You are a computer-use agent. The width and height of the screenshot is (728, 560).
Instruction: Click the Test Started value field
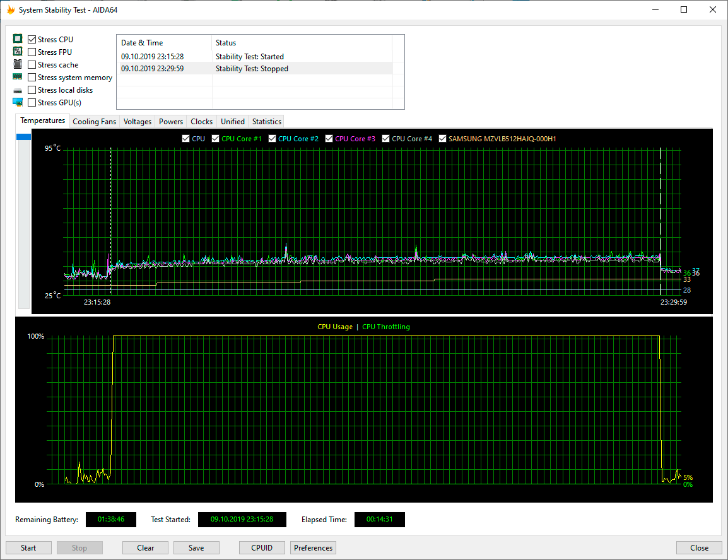coord(242,520)
